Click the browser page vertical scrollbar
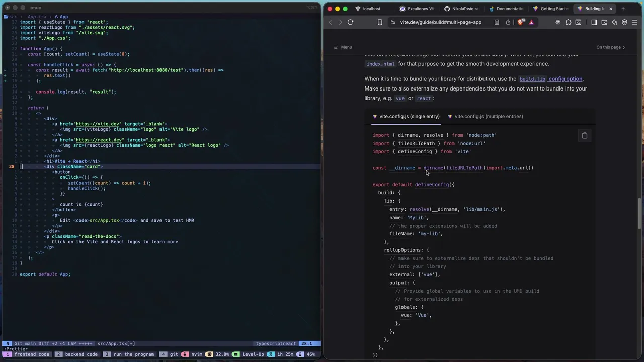The image size is (644, 362). pyautogui.click(x=640, y=214)
